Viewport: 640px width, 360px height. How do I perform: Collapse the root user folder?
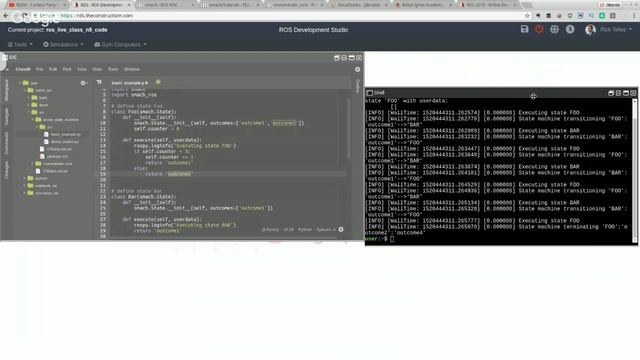(20, 83)
